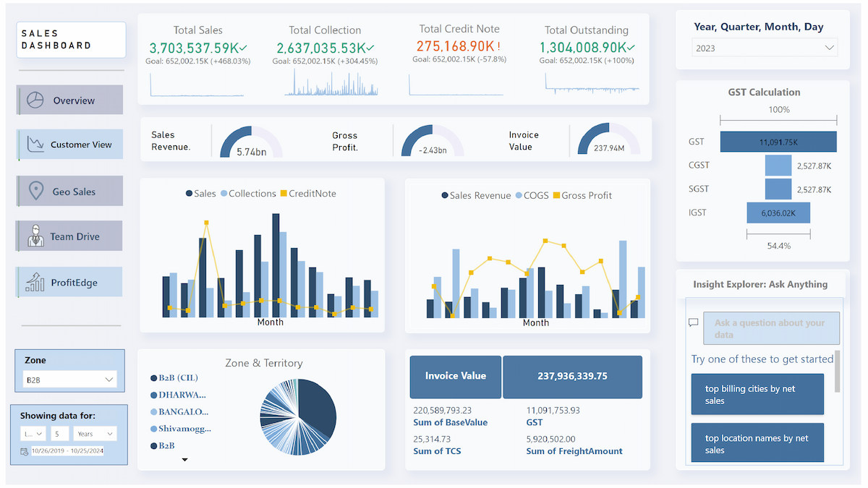Screen dimensions: 868x488
Task: Open the Years unit dropdown
Action: (94, 434)
